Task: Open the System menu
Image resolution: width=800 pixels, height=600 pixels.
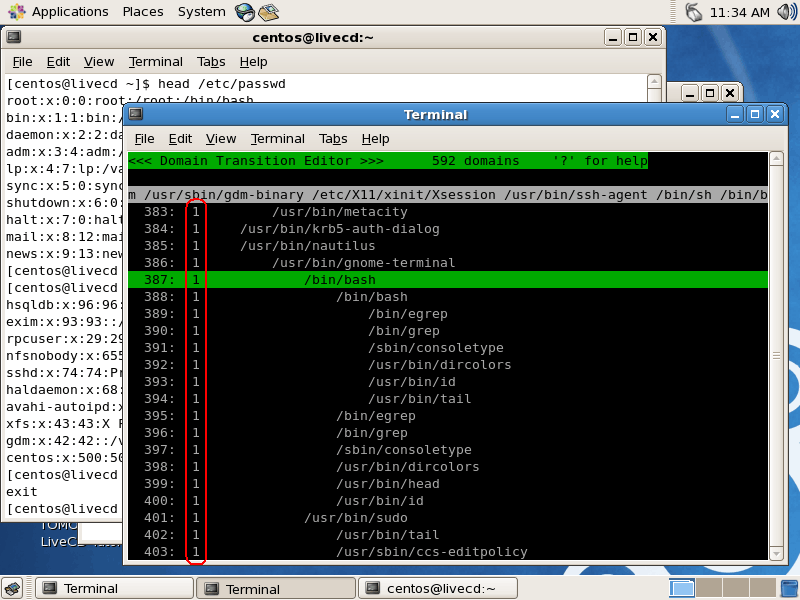Action: coord(202,12)
